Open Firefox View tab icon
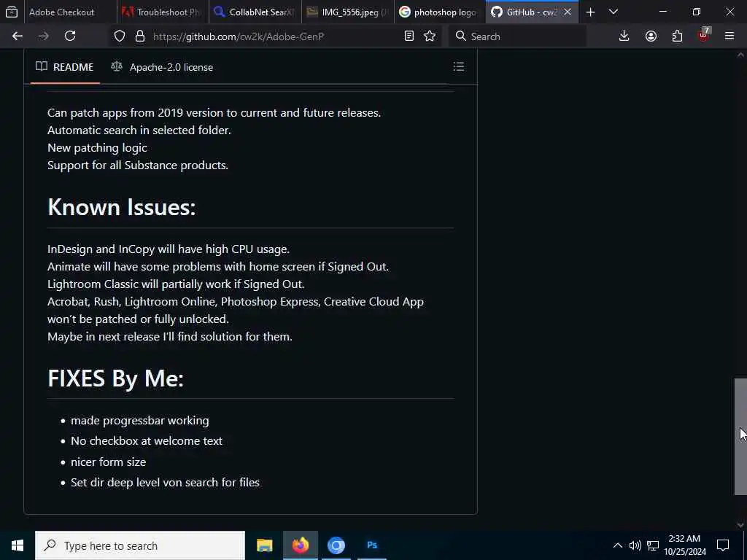Image resolution: width=747 pixels, height=560 pixels. point(12,12)
